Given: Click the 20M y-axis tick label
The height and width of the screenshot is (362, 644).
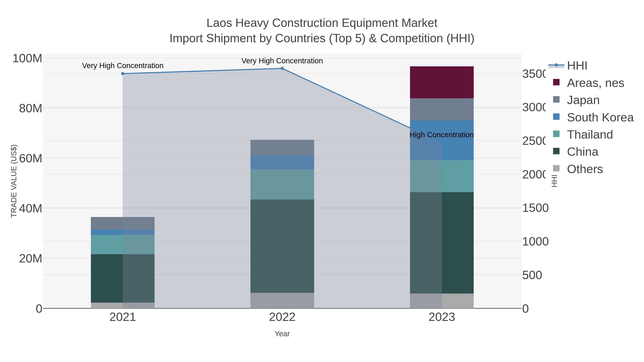Looking at the screenshot, I should 30,258.
